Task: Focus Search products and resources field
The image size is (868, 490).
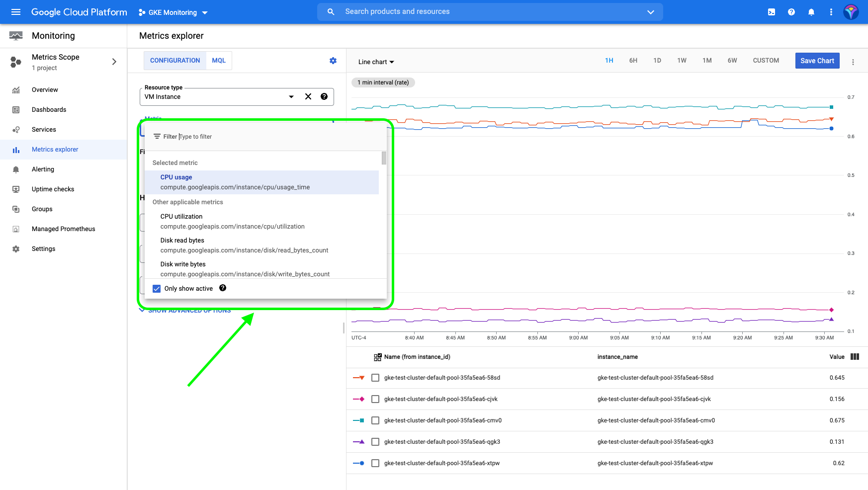Action: [490, 11]
